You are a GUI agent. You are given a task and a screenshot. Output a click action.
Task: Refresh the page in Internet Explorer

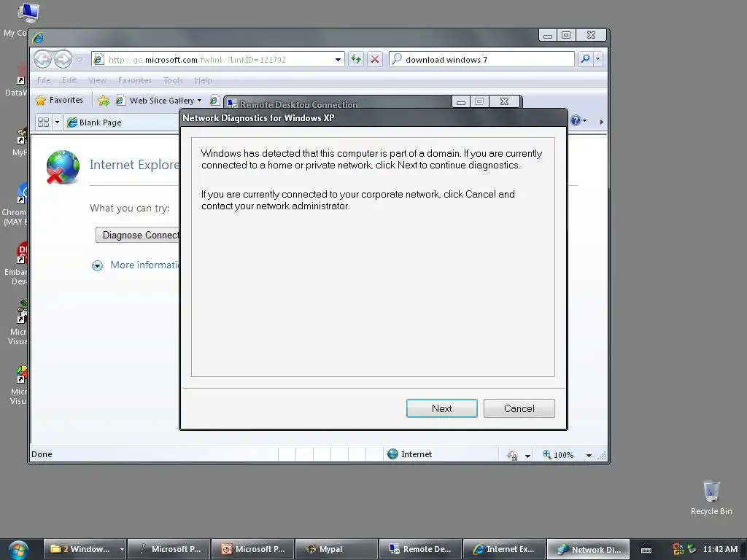pos(356,60)
